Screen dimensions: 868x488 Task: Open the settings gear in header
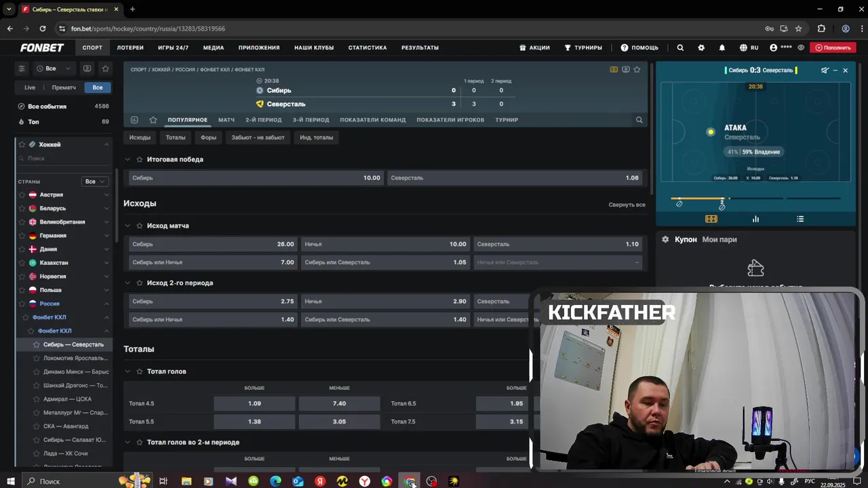[x=701, y=47]
